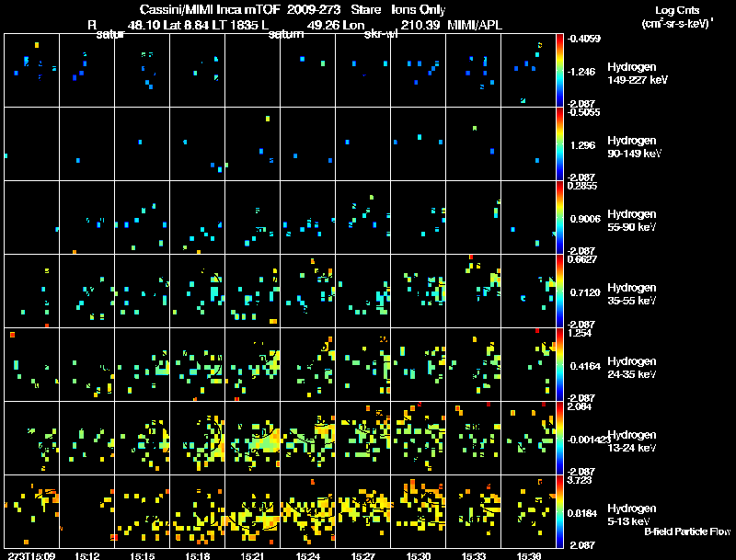Select the Hydrogen 35-55 keV color bar
The width and height of the screenshot is (736, 560).
tap(559, 291)
